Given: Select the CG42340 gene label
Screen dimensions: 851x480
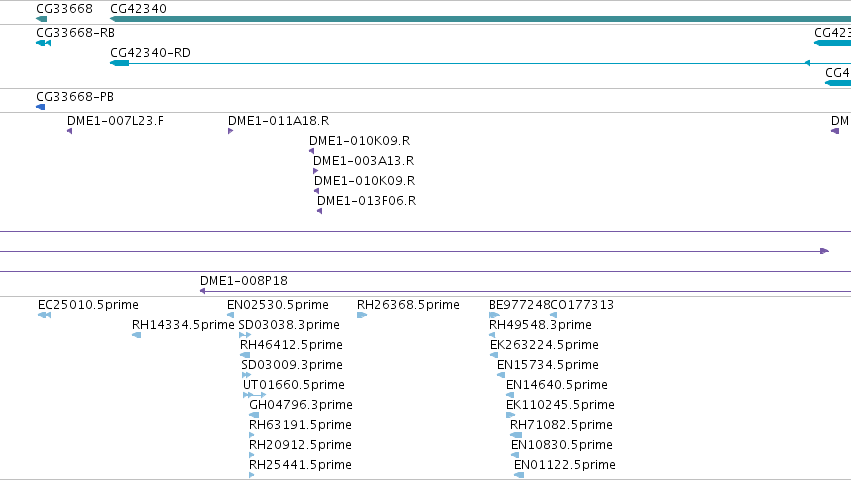Looking at the screenshot, I should click(138, 9).
